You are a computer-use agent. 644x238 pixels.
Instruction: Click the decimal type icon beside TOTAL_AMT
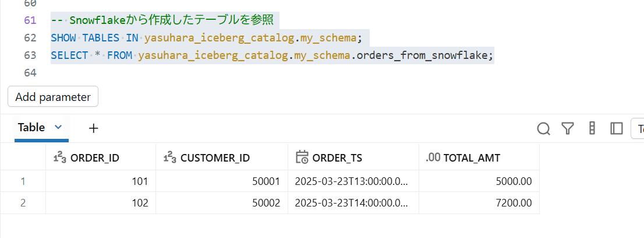433,157
